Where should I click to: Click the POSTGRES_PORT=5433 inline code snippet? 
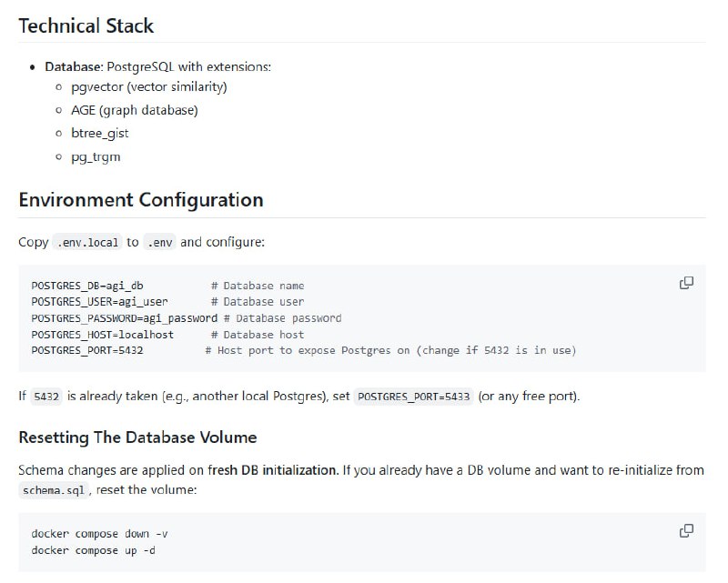[414, 397]
